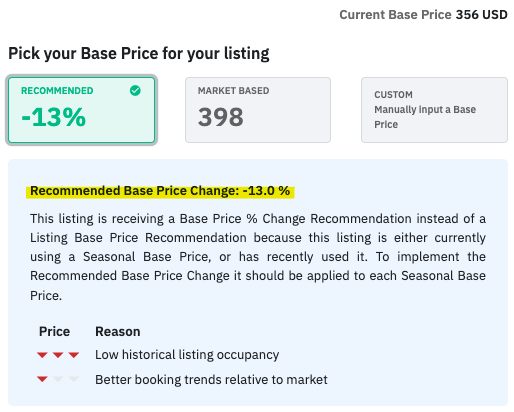Click third red arrow in low occupancy row

74,355
